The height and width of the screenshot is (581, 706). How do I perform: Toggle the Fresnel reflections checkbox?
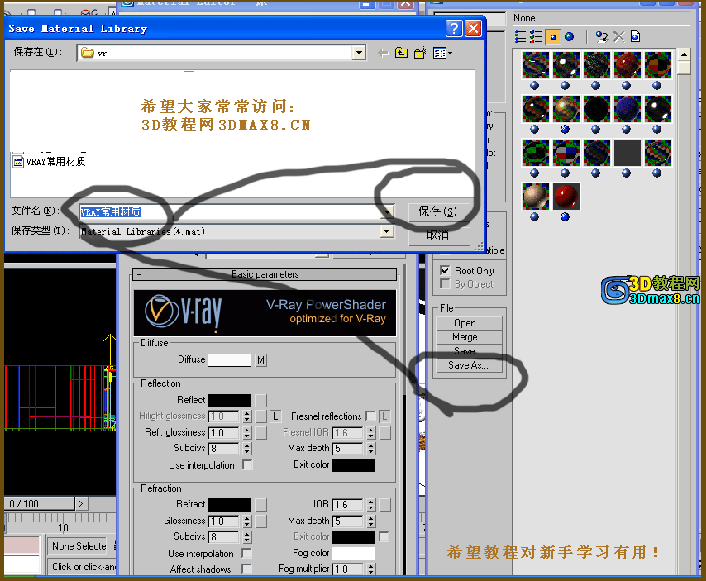pyautogui.click(x=371, y=416)
